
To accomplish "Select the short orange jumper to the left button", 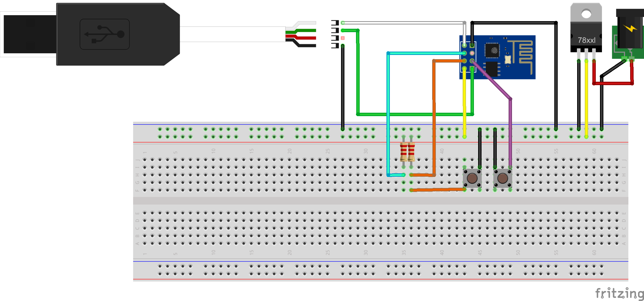I will click(x=438, y=190).
